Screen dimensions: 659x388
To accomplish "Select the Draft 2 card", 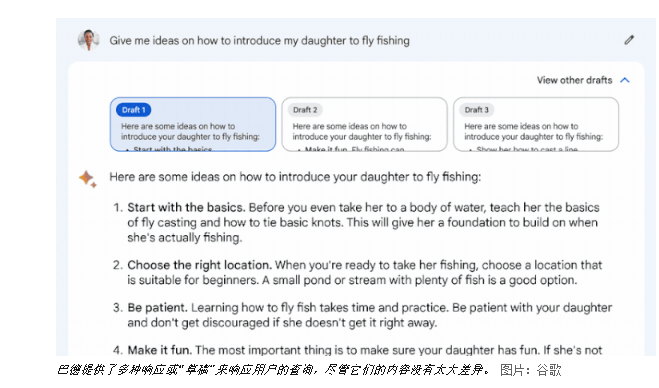I will click(364, 124).
